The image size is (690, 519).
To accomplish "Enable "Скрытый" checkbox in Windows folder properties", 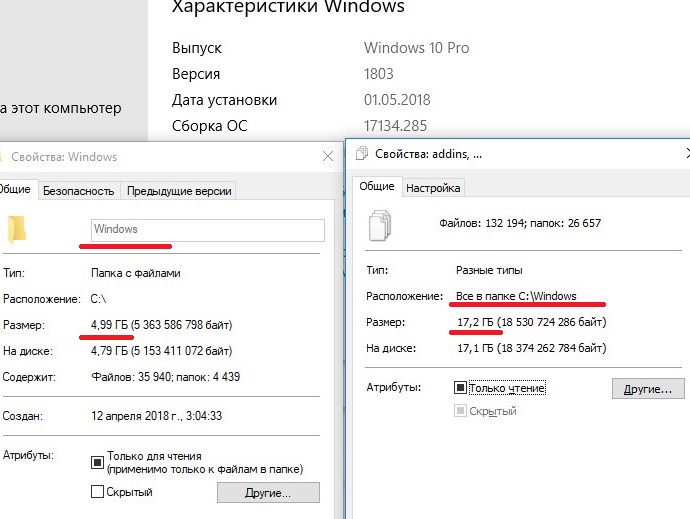I will click(98, 492).
